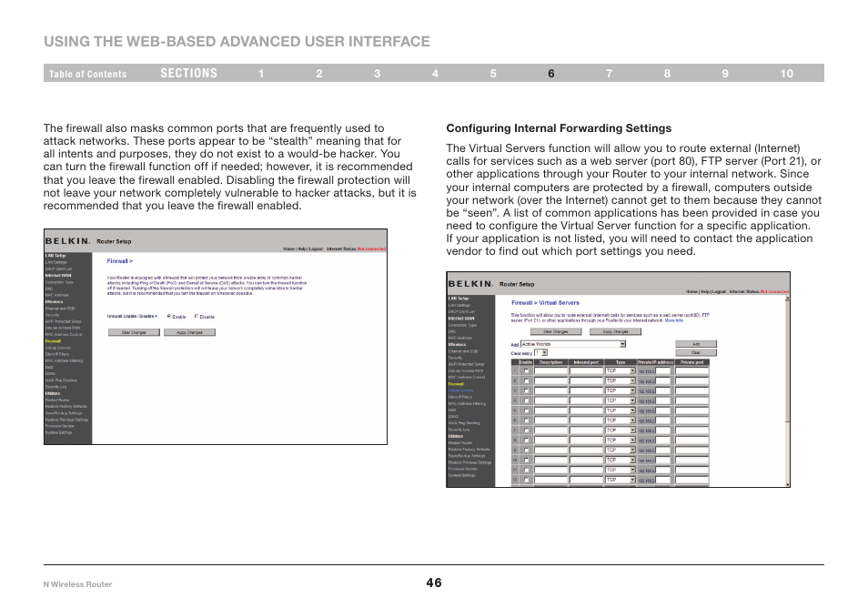The height and width of the screenshot is (608, 868).
Task: Click Belkin logo in Virtual Servers screenshot
Action: 470,283
